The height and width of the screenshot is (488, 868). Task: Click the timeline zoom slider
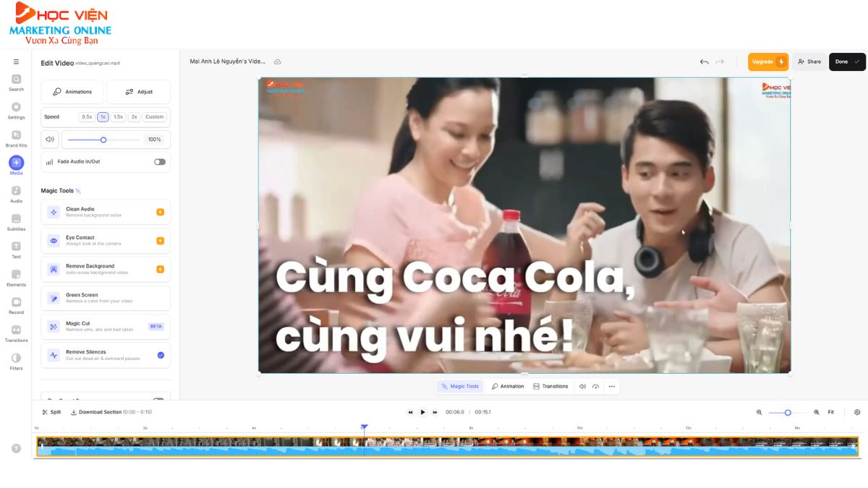pos(788,412)
